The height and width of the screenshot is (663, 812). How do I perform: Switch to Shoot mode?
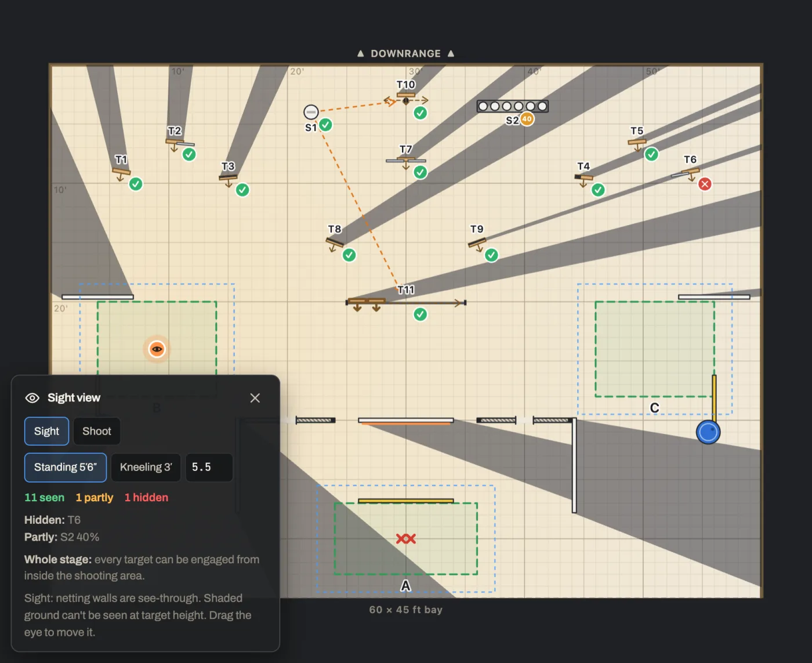pyautogui.click(x=97, y=431)
